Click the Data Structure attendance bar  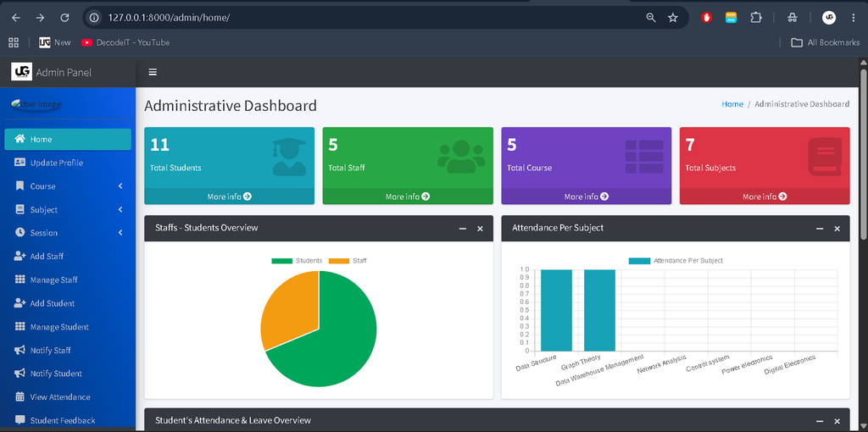[x=556, y=310]
